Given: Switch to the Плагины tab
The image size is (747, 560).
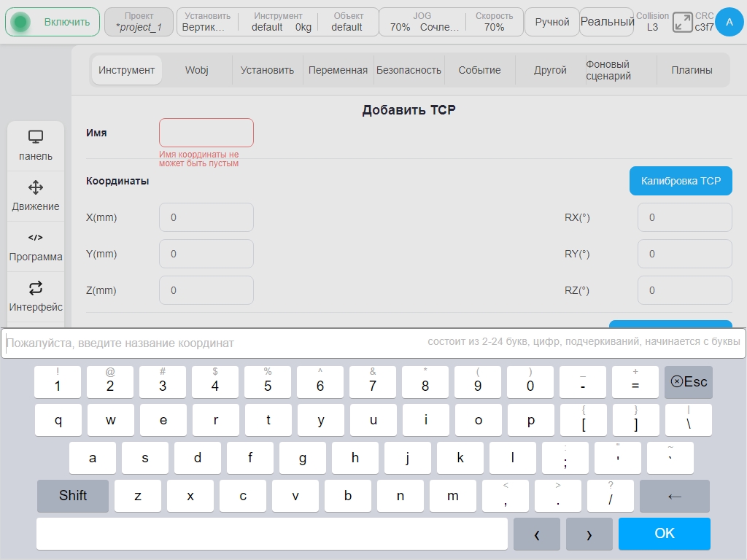Looking at the screenshot, I should (x=692, y=70).
